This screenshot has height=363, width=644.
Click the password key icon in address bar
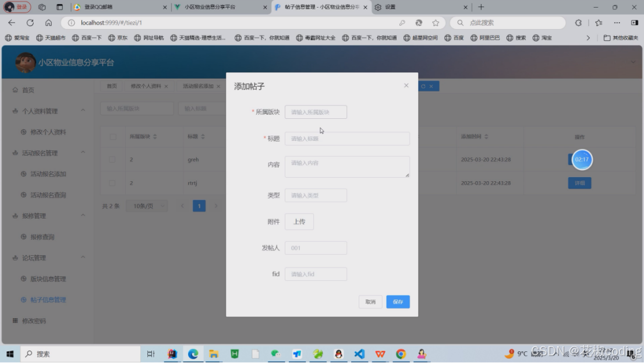402,23
